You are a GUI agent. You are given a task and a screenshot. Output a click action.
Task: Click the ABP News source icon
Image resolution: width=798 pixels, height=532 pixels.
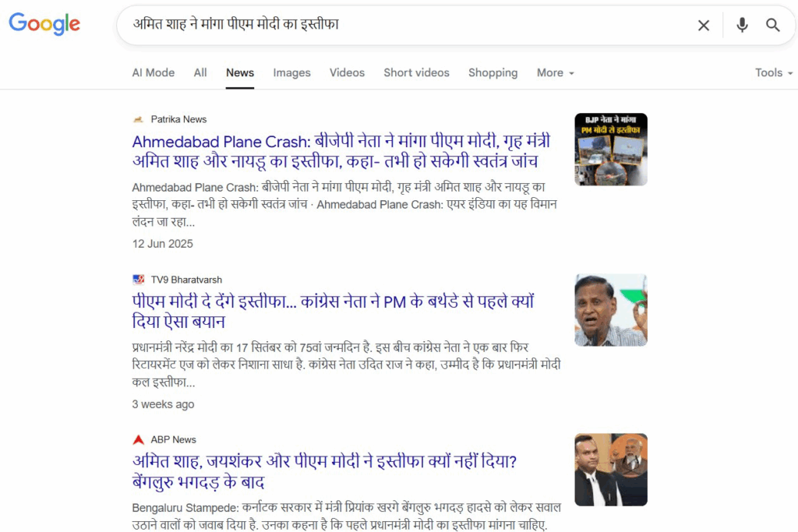[x=139, y=439]
